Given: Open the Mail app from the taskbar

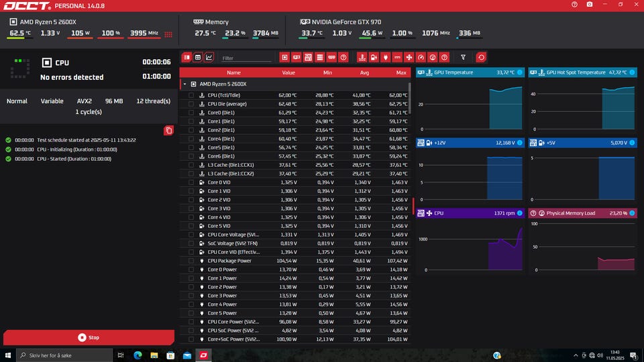Looking at the screenshot, I should click(187, 355).
